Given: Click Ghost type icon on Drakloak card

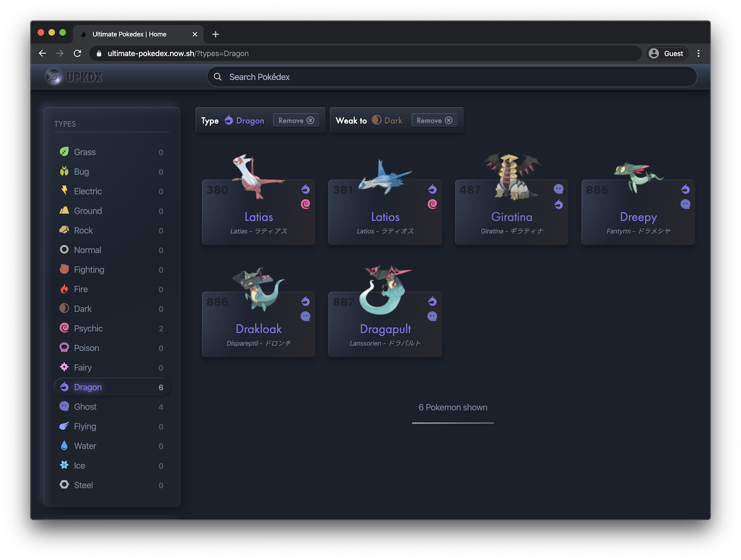Looking at the screenshot, I should 306,316.
